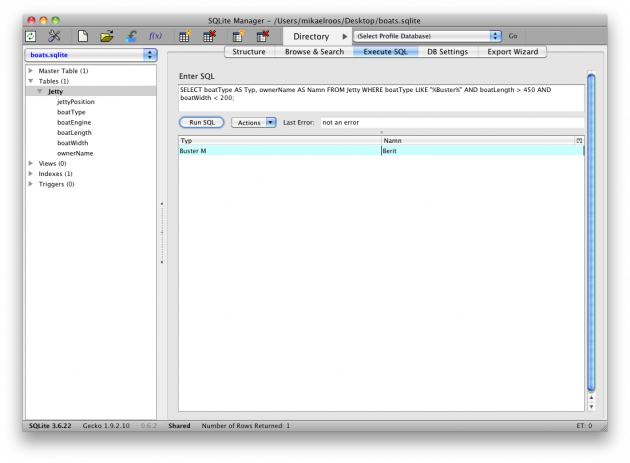
Task: Click the ET: 0 status entry
Action: coord(584,426)
